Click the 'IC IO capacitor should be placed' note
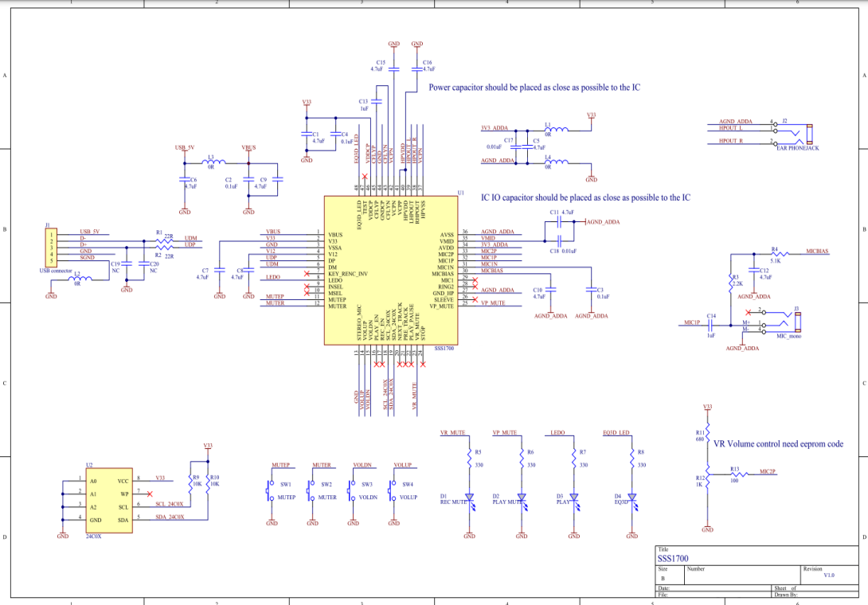 click(585, 197)
